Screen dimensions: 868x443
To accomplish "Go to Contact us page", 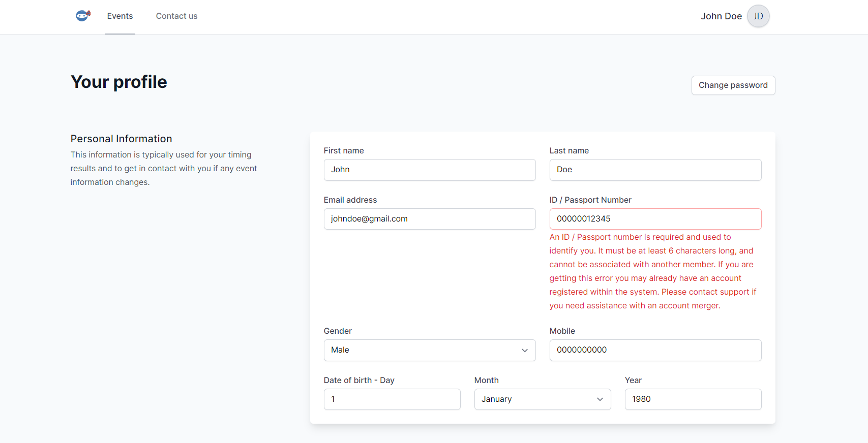I will click(176, 16).
